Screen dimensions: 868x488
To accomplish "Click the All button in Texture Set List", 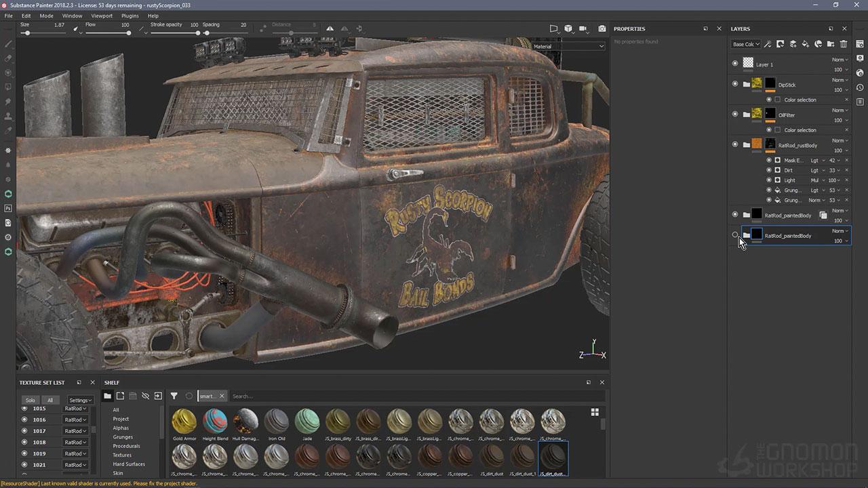I will pyautogui.click(x=50, y=400).
